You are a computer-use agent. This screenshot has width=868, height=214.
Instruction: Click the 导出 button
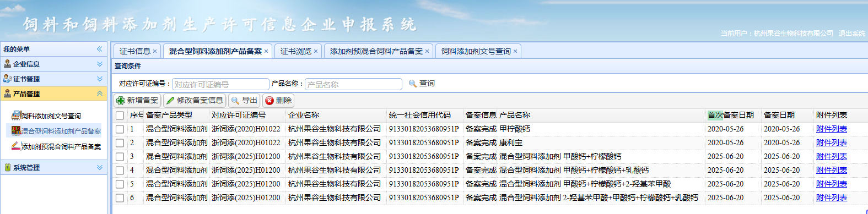pyautogui.click(x=244, y=101)
